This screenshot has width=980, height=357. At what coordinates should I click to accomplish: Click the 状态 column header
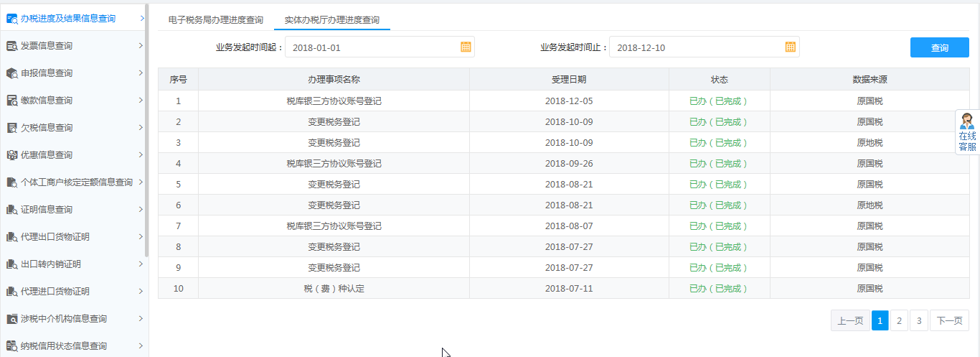pos(720,80)
